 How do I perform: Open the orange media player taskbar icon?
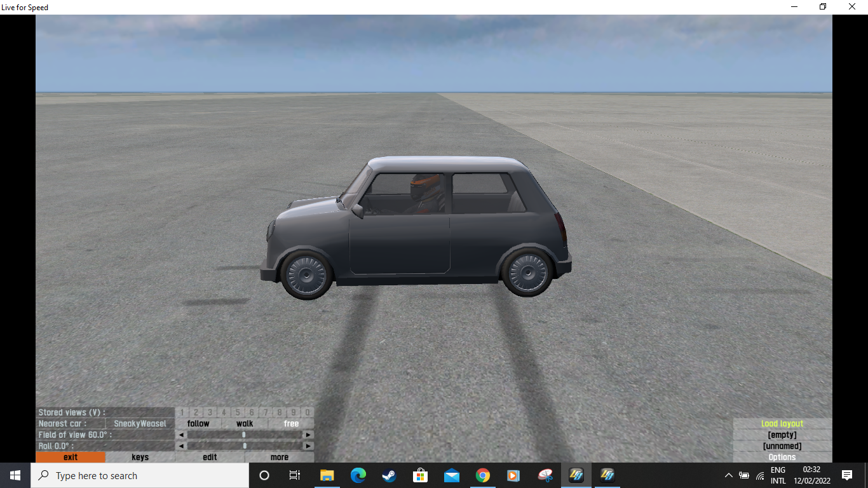[x=513, y=475]
